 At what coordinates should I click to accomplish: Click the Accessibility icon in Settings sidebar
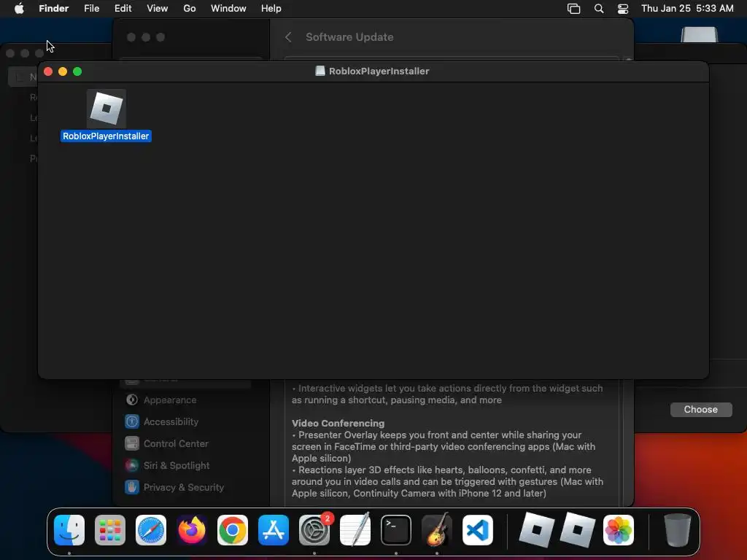click(132, 422)
